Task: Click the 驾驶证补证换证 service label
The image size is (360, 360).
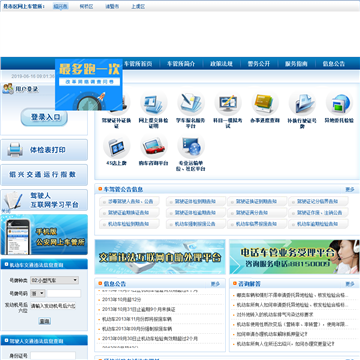Action: [x=116, y=123]
